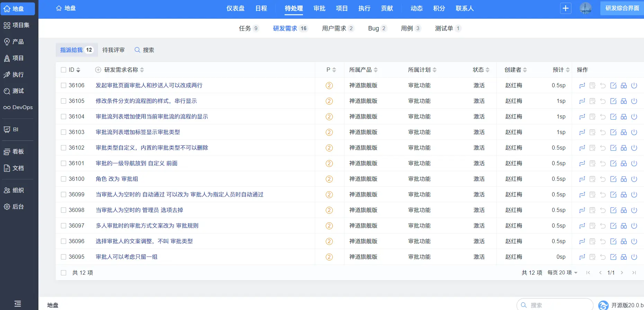Click the edit icon for story 36099
Screen dimensions: 644x310
coord(613,195)
